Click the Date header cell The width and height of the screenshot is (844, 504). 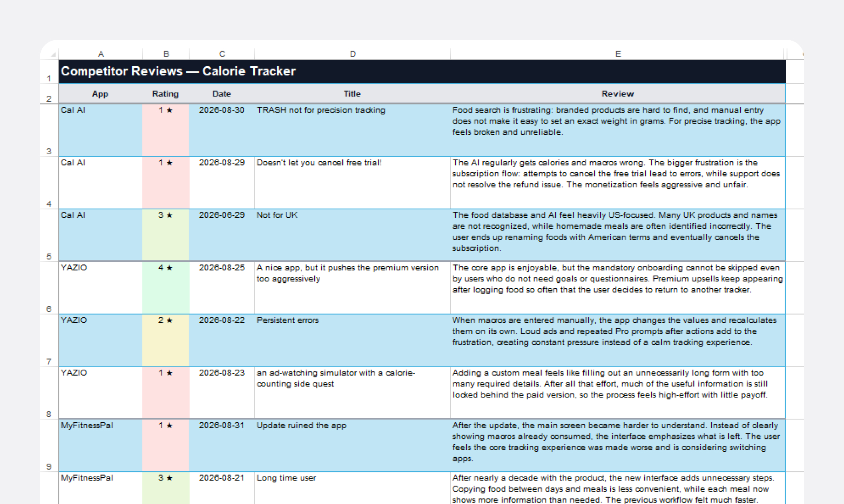click(x=222, y=94)
